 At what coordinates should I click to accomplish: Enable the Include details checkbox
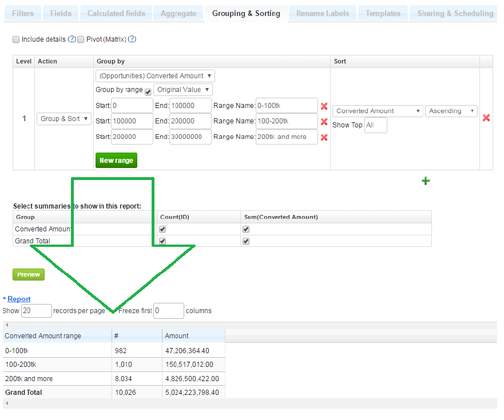tap(16, 39)
